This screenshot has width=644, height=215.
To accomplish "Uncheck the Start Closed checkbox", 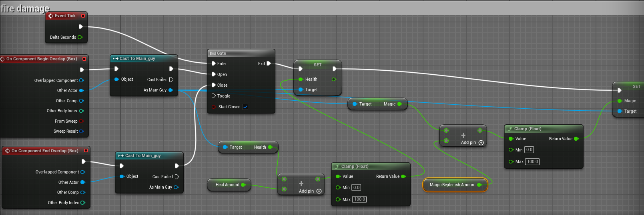I will coord(245,107).
